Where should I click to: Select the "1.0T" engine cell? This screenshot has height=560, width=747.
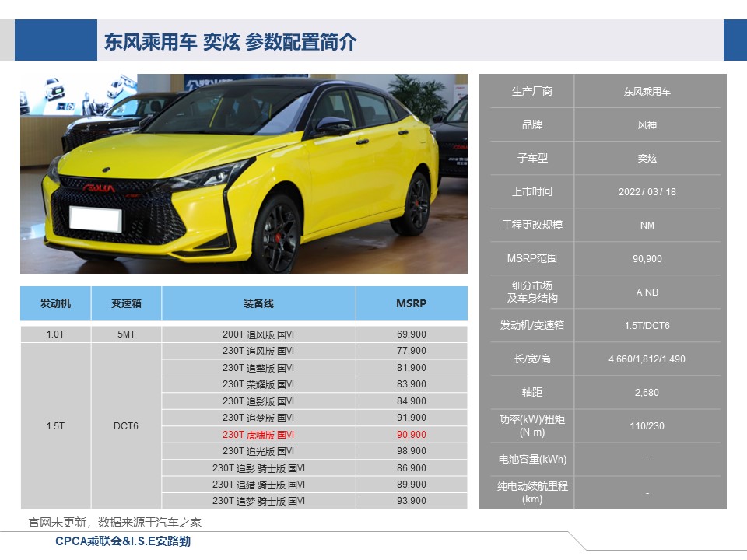(x=55, y=334)
